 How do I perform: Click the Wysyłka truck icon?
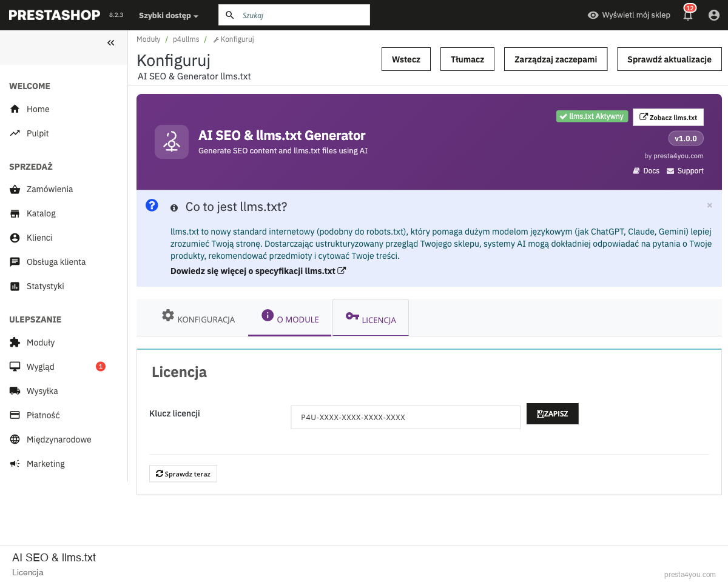pos(15,391)
